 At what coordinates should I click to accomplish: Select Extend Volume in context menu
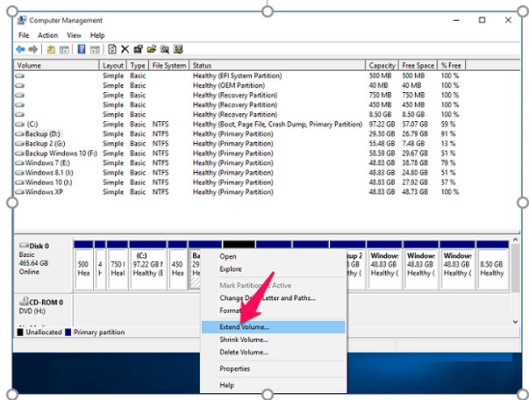274,327
